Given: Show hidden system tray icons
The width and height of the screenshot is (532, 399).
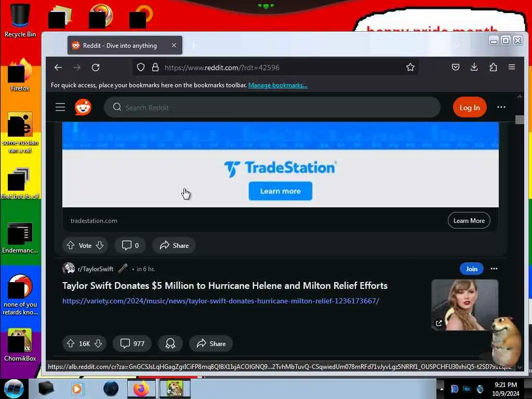Looking at the screenshot, I should point(442,389).
